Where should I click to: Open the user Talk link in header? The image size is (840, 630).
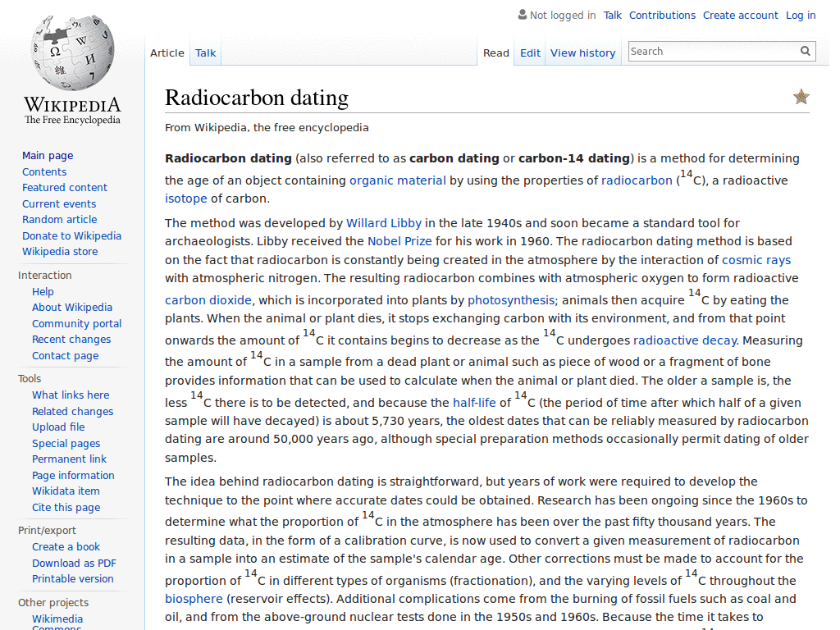point(612,15)
